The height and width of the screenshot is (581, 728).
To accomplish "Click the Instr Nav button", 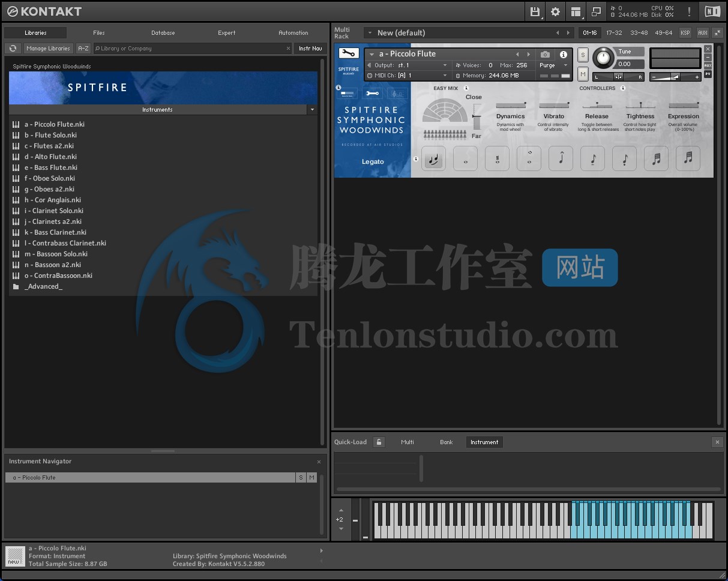I will click(310, 48).
